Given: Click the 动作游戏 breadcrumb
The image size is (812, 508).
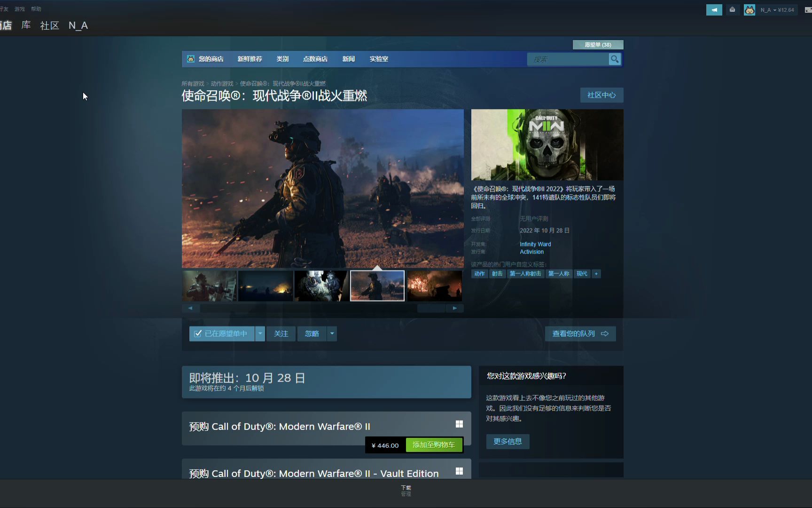Looking at the screenshot, I should click(222, 84).
